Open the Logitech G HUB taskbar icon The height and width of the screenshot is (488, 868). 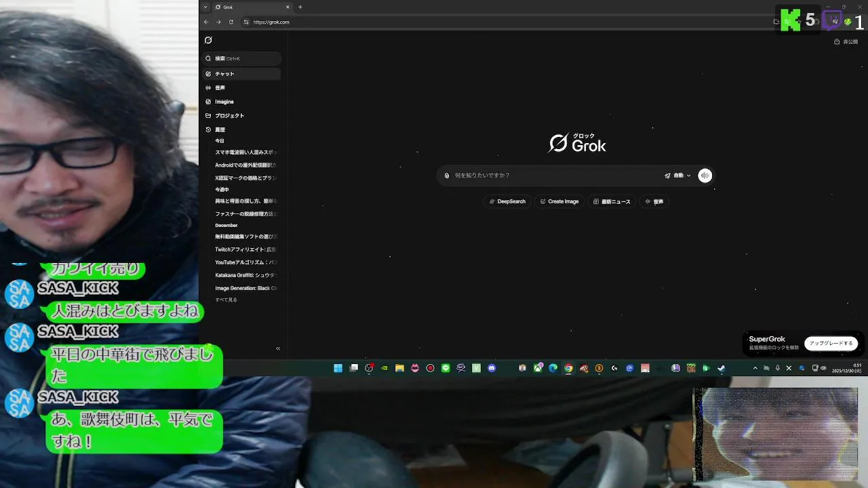(614, 368)
